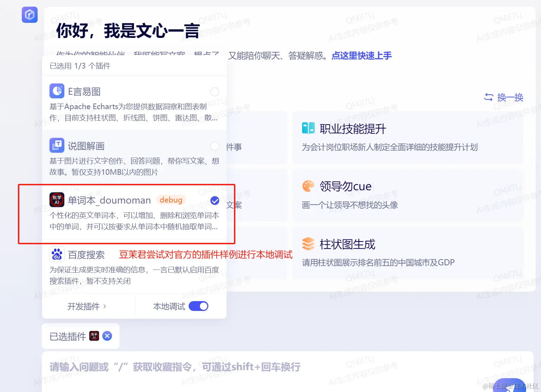
Task: Click the 请输入问题 input box
Action: point(288,372)
